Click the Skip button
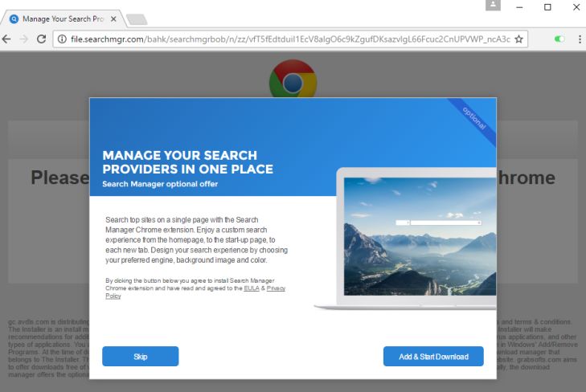Image resolution: width=586 pixels, height=392 pixels. click(140, 356)
